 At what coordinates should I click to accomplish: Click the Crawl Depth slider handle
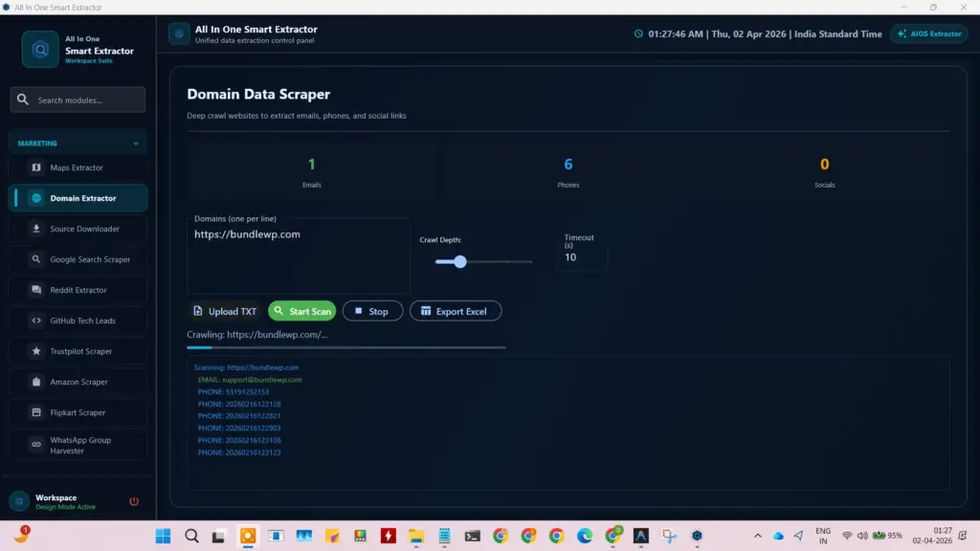[460, 262]
